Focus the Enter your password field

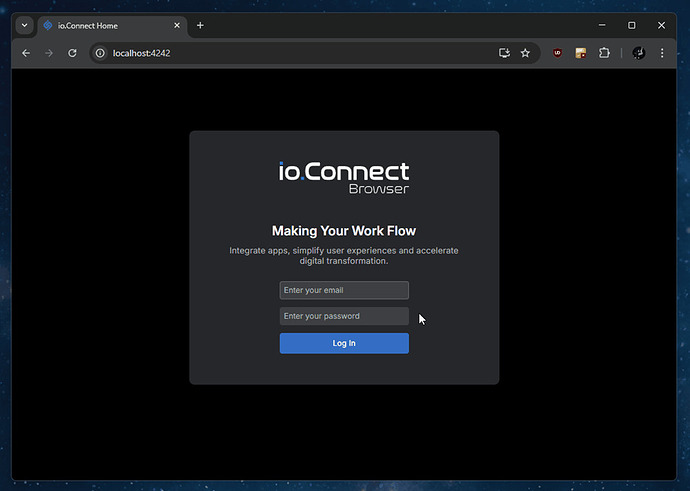click(x=344, y=316)
